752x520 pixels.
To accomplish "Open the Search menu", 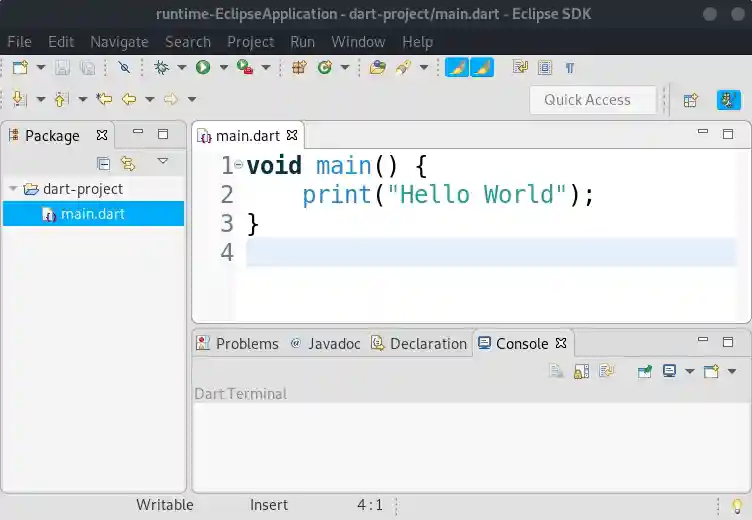I will click(188, 42).
